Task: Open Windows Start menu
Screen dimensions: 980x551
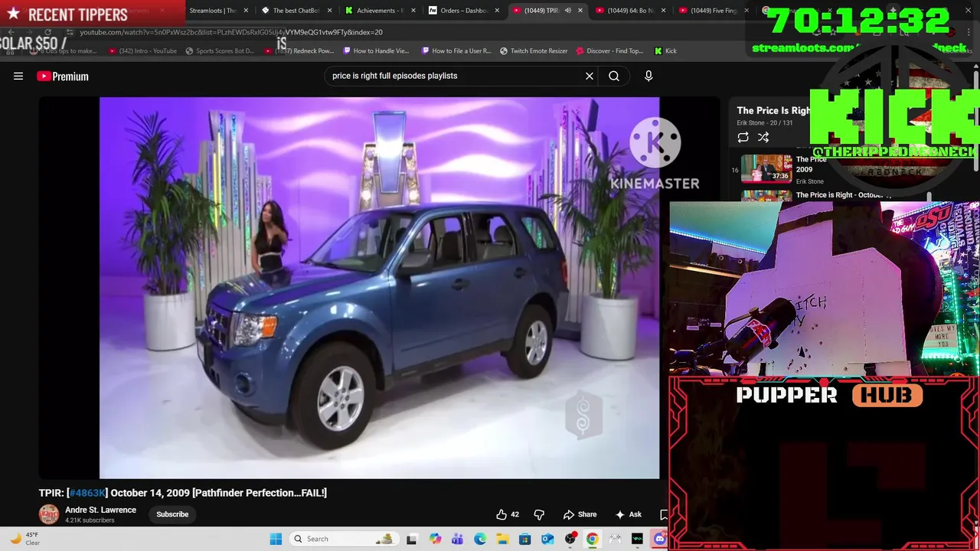Action: (x=276, y=539)
